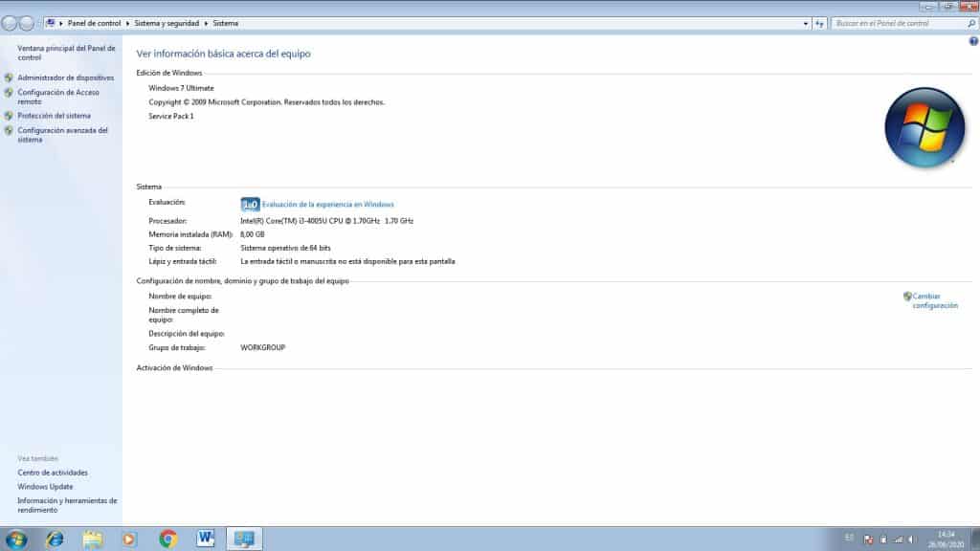Viewport: 980px width, 551px height.
Task: Click the processor value Intel Core i3-4005U
Action: coord(327,221)
